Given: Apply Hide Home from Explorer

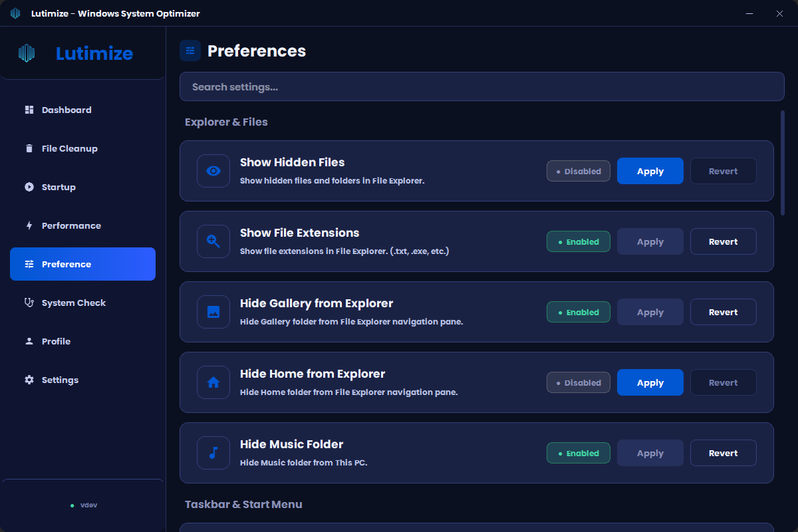Looking at the screenshot, I should (x=650, y=382).
